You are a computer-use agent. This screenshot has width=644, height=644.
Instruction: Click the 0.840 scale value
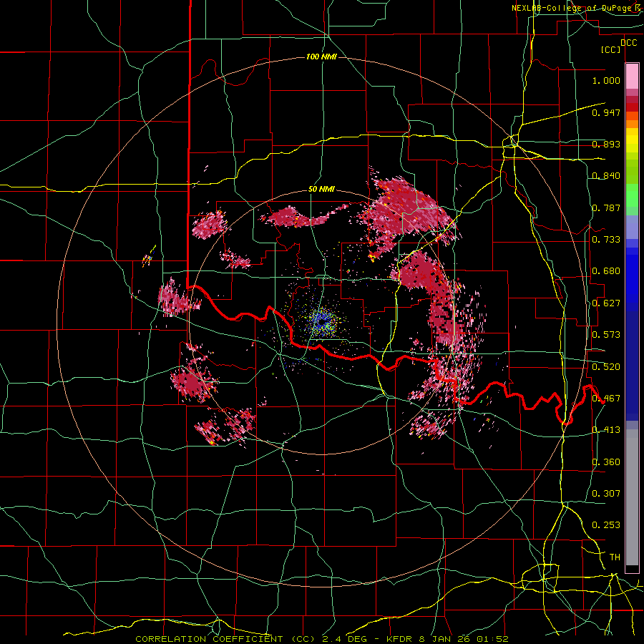click(606, 176)
